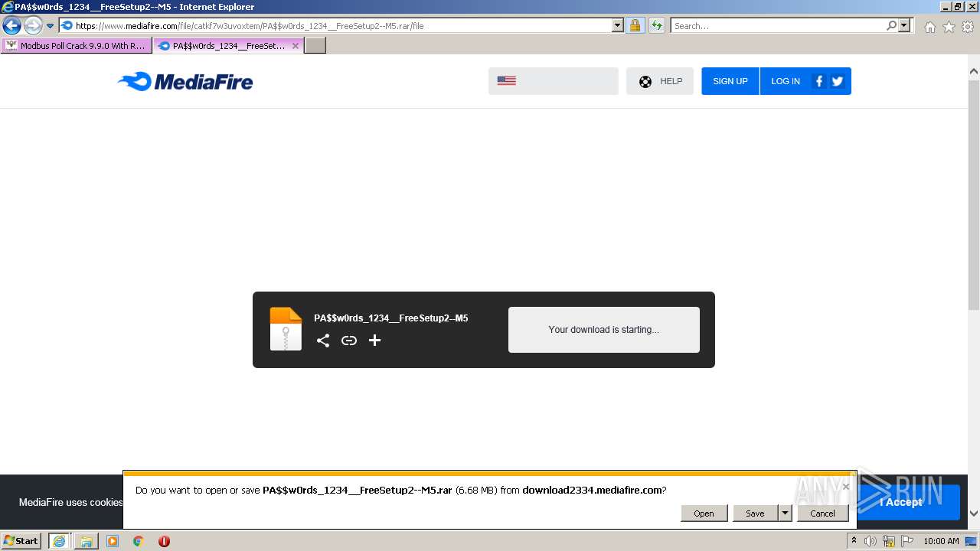Open the search provider dropdown arrow
Image resolution: width=980 pixels, height=551 pixels.
click(905, 26)
